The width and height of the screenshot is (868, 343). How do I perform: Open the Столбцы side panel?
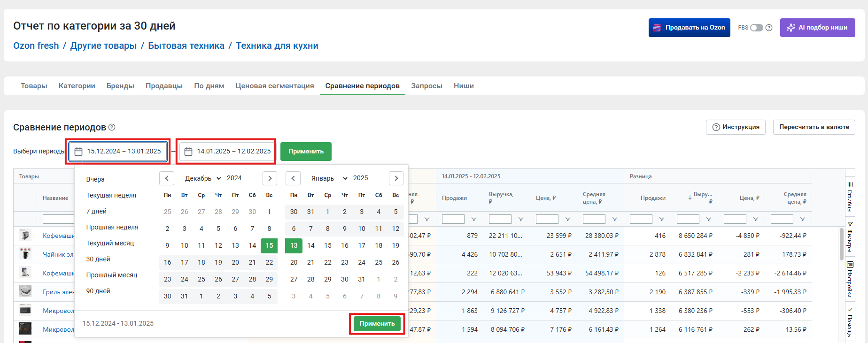[x=850, y=197]
